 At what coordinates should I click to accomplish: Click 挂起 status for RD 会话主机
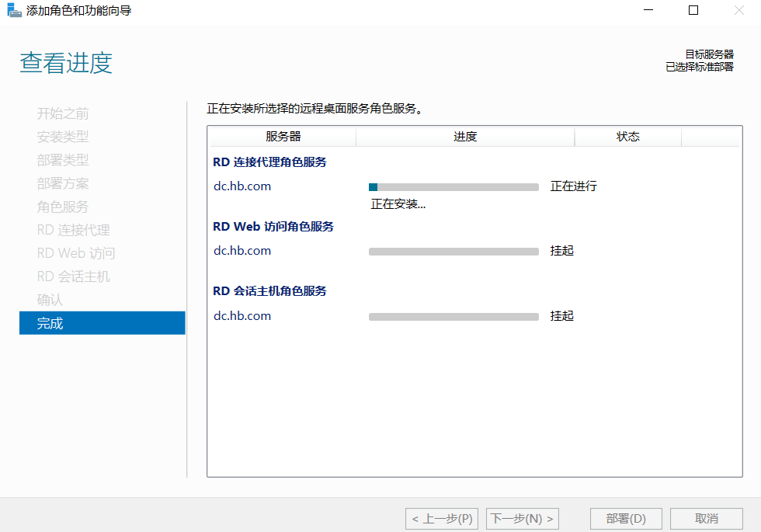(x=562, y=316)
